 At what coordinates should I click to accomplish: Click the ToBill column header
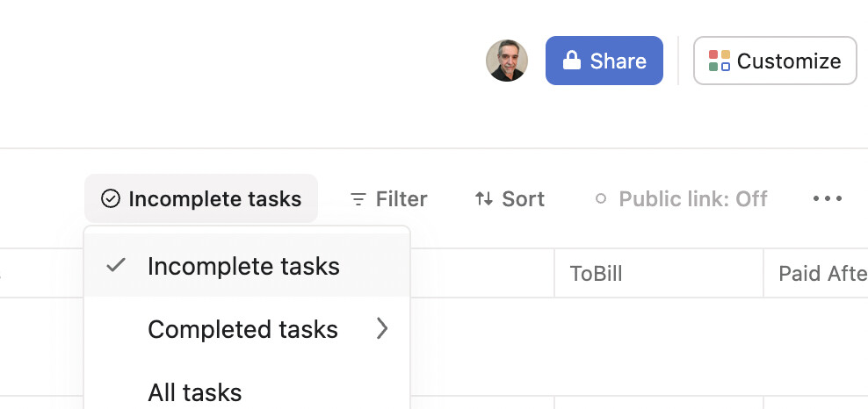[596, 274]
